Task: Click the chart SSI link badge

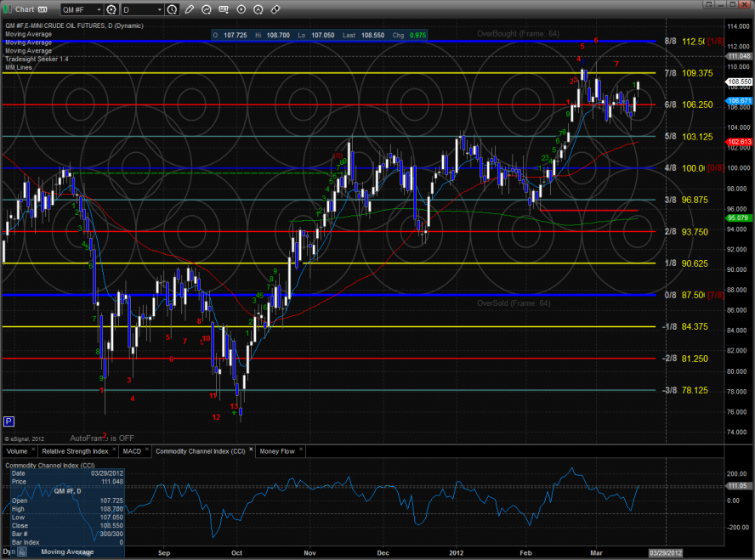Action: tap(43, 9)
